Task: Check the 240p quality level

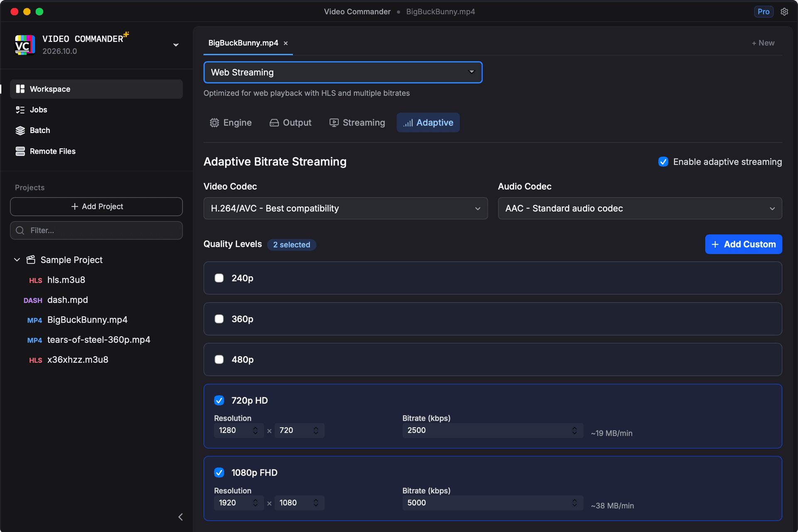Action: 219,278
